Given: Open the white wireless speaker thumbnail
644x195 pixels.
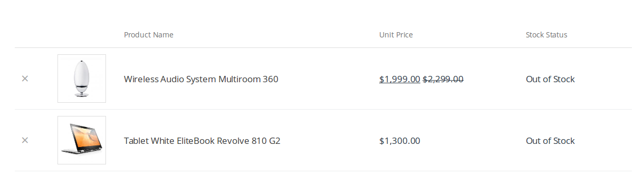Looking at the screenshot, I should click(x=82, y=79).
